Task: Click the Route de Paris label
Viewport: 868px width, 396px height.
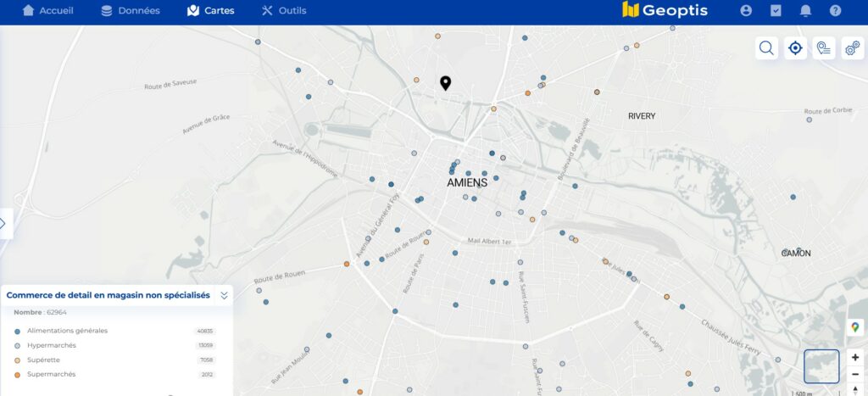Action: click(414, 274)
